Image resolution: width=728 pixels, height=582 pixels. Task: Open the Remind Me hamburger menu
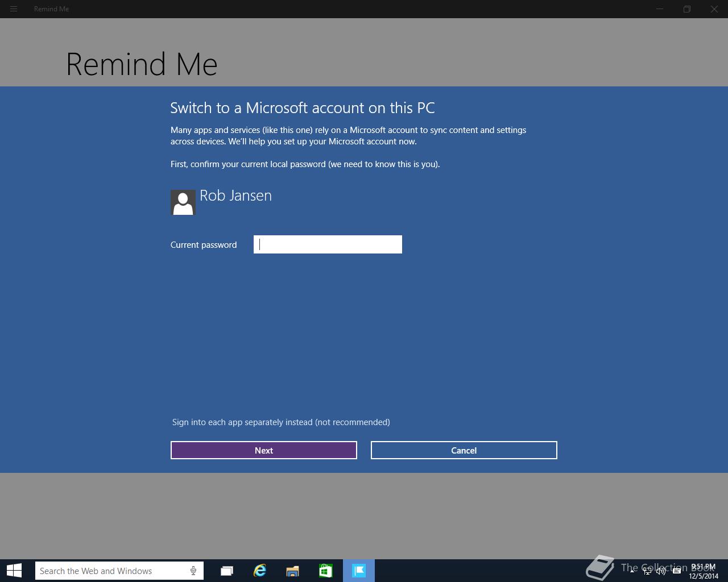point(14,9)
